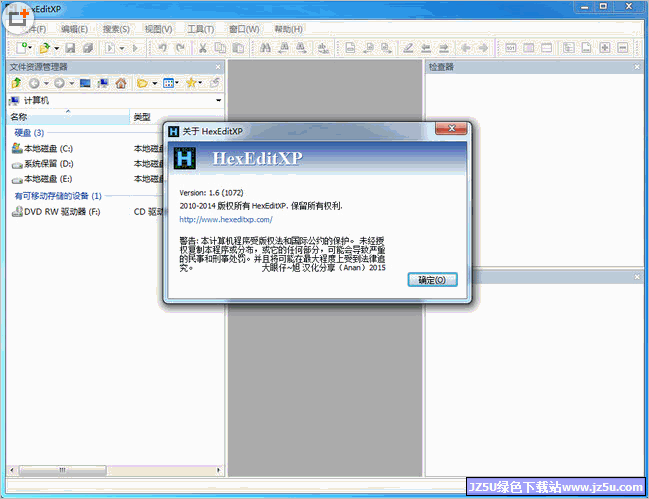Click the Copy toolbar icon
The image size is (649, 499).
click(x=220, y=48)
